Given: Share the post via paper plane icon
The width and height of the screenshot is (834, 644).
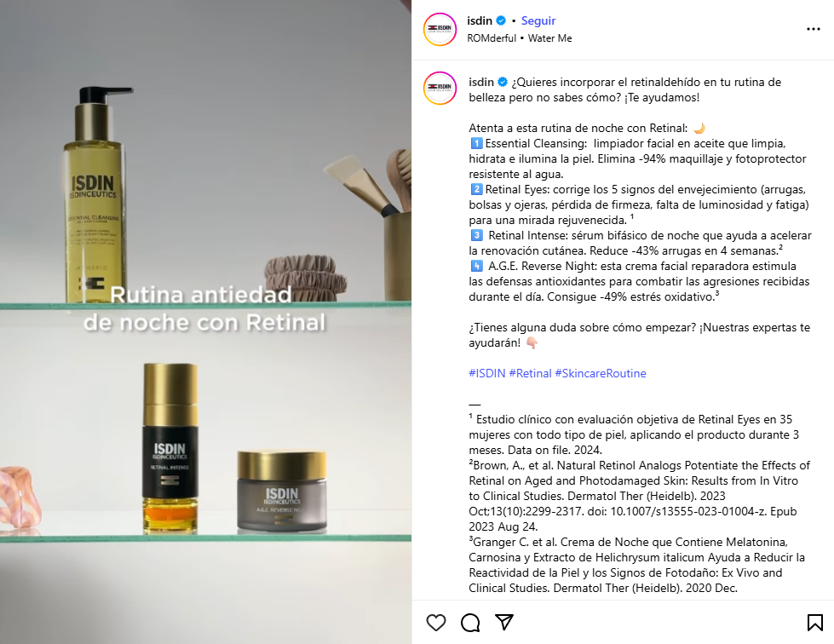Looking at the screenshot, I should pos(504,622).
